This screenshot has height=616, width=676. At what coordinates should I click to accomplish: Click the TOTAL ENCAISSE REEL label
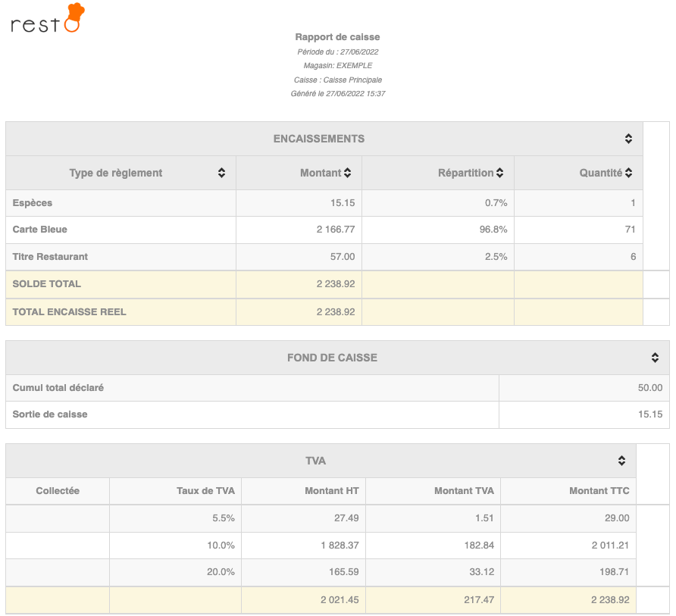[x=69, y=311]
